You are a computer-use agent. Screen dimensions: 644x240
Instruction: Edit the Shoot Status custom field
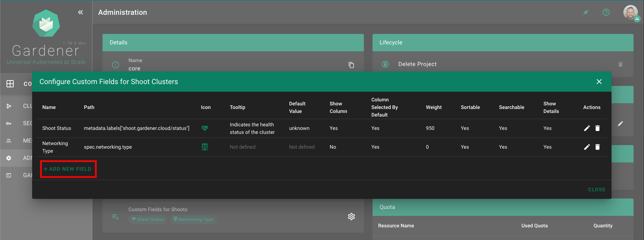[587, 128]
